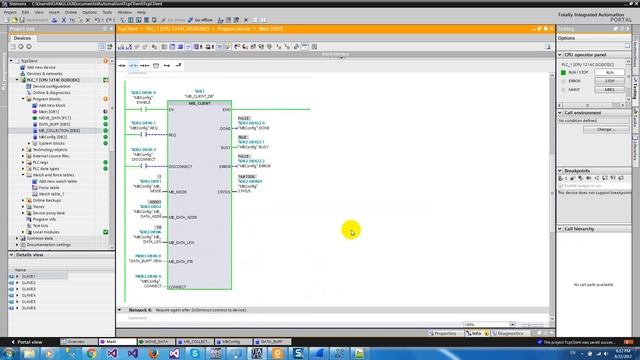Open Device configuration in project tree
The width and height of the screenshot is (640, 360).
point(51,86)
